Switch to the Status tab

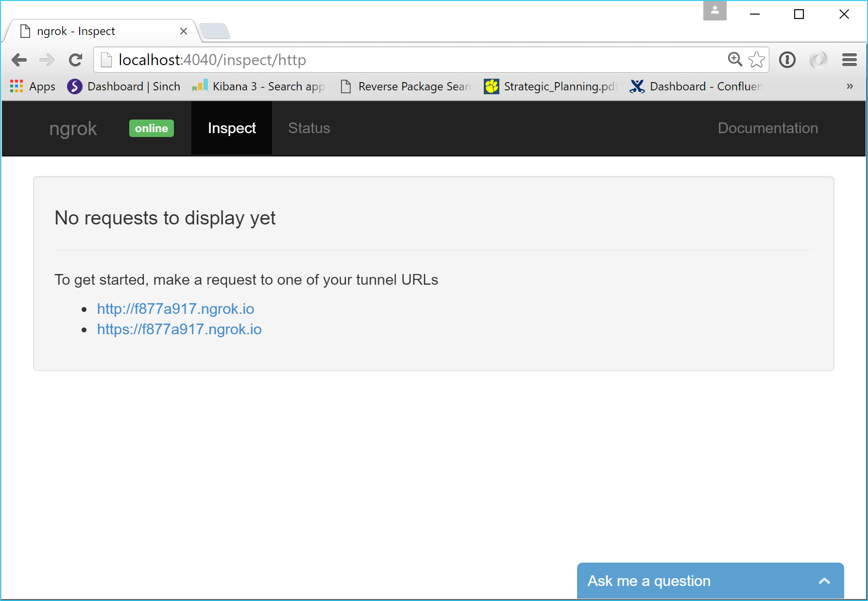click(309, 128)
